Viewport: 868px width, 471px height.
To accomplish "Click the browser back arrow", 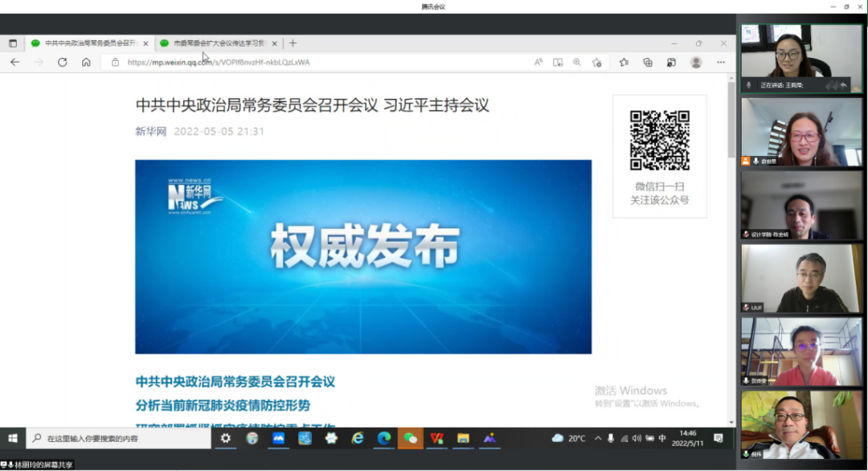I will point(15,62).
